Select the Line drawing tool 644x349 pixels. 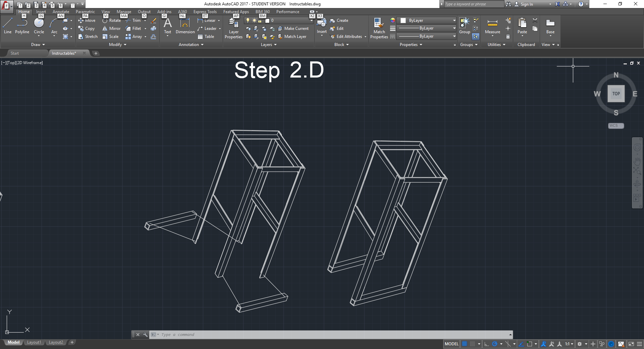tap(8, 26)
